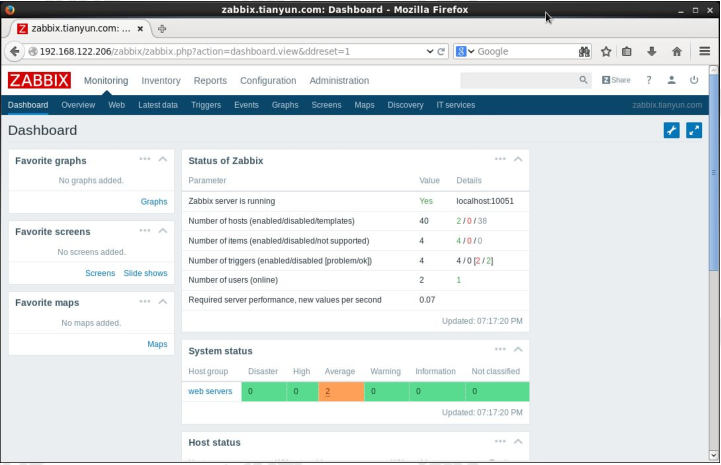This screenshot has width=721, height=465.
Task: Select the Dashboard submenu item
Action: pyautogui.click(x=28, y=105)
